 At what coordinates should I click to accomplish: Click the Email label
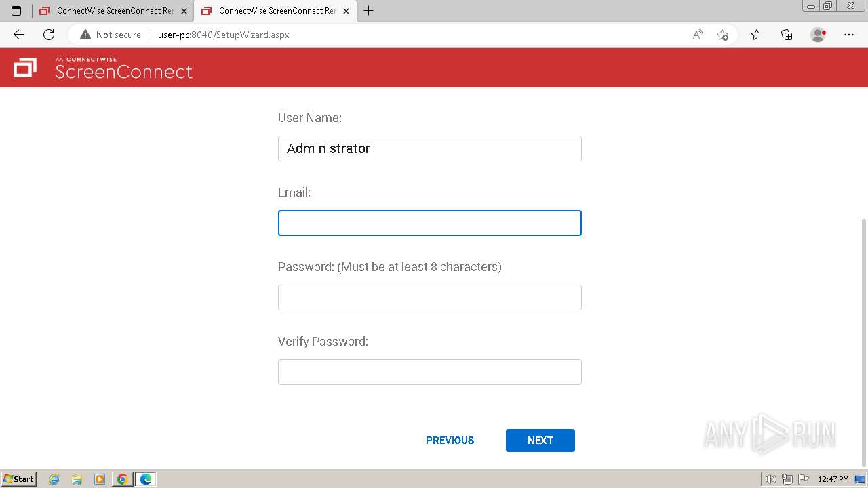(x=294, y=192)
